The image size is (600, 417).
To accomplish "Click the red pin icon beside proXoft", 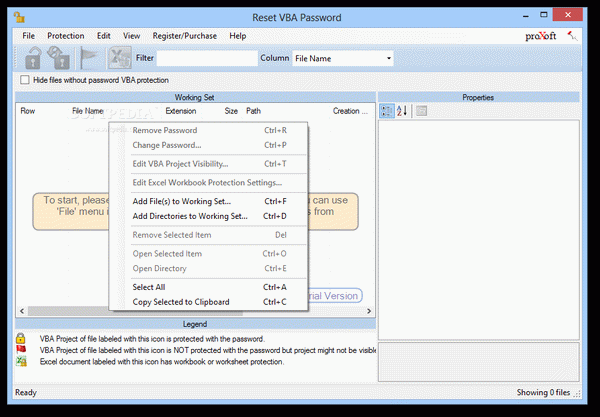I will coord(572,36).
